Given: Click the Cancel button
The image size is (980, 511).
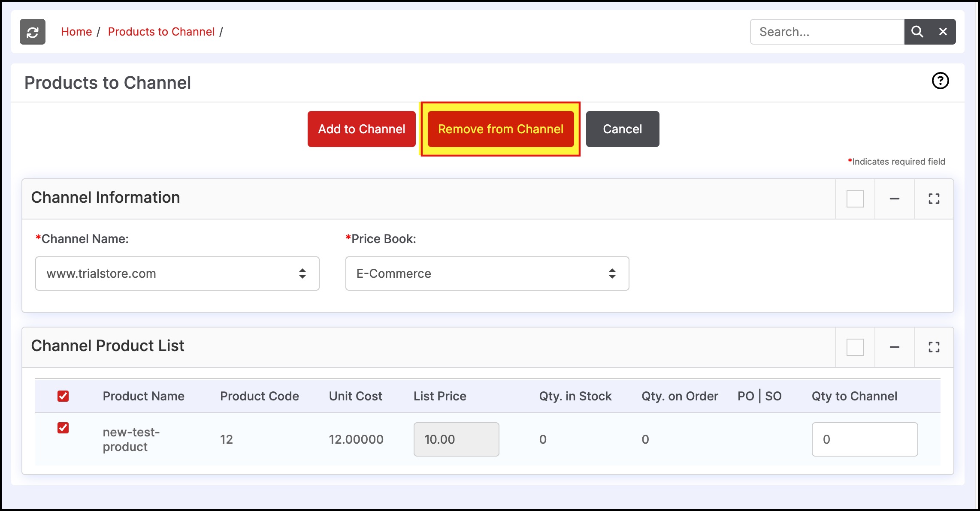Looking at the screenshot, I should pos(622,129).
